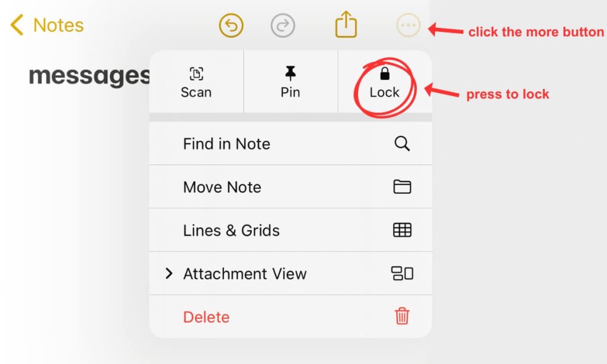Viewport: 607px width, 364px height.
Task: Tap the messages note title
Action: point(89,76)
